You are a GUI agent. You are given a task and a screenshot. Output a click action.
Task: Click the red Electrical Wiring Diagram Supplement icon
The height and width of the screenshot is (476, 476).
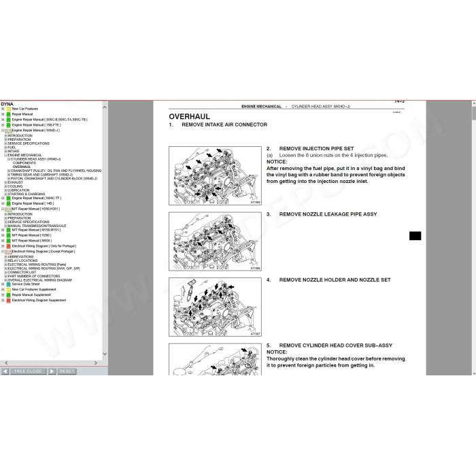[x=8, y=301]
